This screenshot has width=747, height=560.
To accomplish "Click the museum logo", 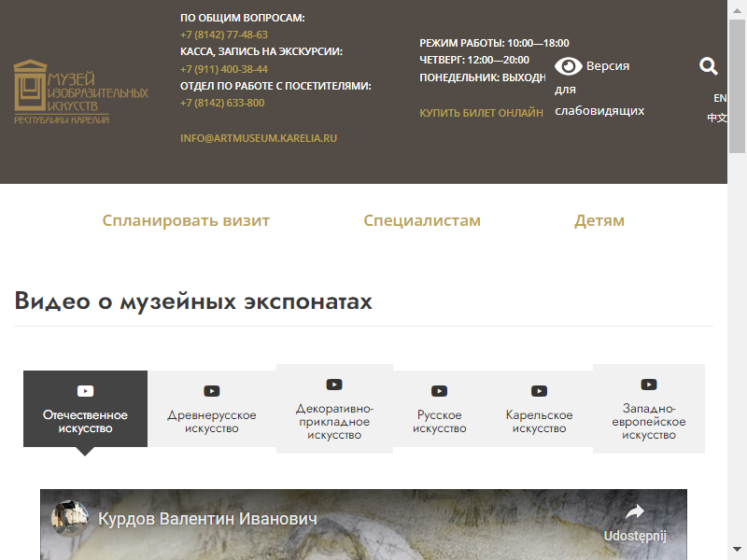I will tap(80, 91).
